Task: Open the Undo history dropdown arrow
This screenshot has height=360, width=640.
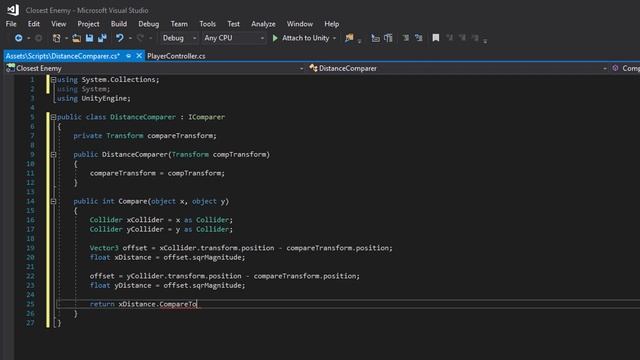Action: [x=130, y=38]
